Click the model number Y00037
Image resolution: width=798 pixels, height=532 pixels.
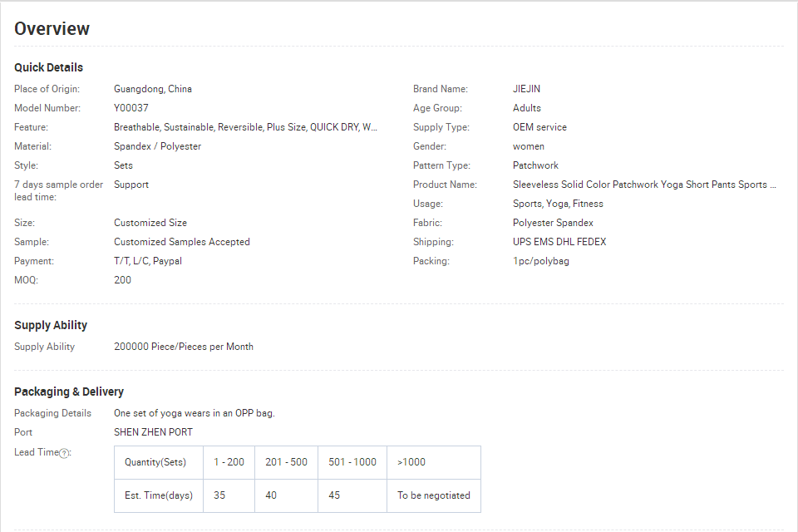(131, 108)
